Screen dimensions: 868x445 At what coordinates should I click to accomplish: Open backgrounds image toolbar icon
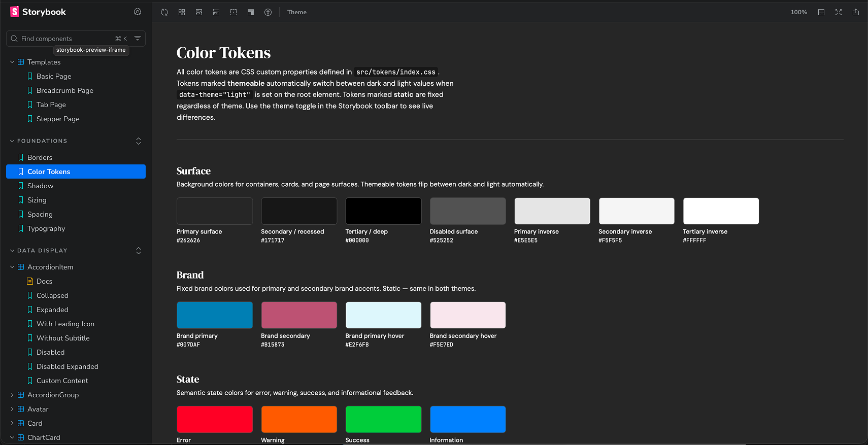199,12
